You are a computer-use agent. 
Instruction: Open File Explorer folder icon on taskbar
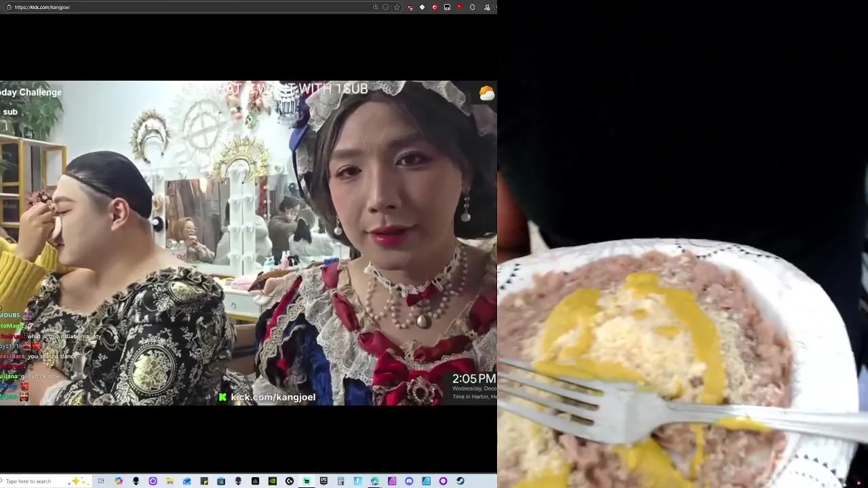click(170, 481)
